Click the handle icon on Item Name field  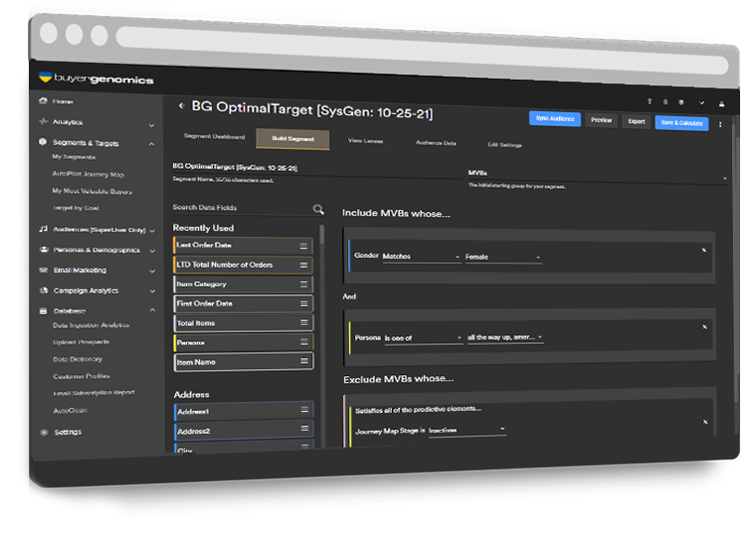click(304, 361)
